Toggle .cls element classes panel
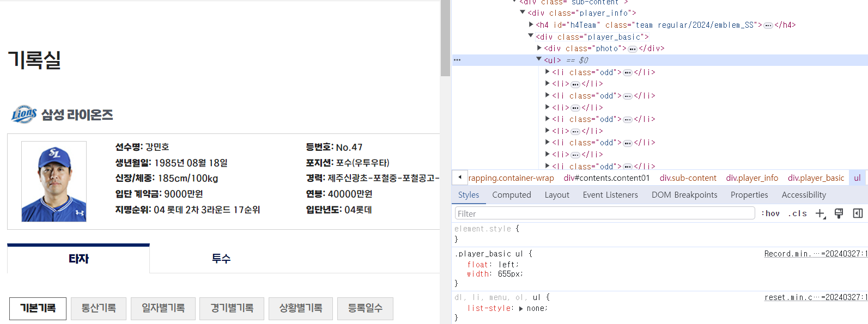868x324 pixels. click(797, 213)
